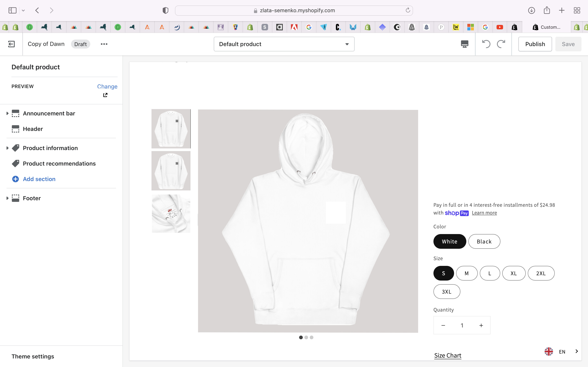This screenshot has height=367, width=588.
Task: Open the Default product template dropdown
Action: click(284, 44)
